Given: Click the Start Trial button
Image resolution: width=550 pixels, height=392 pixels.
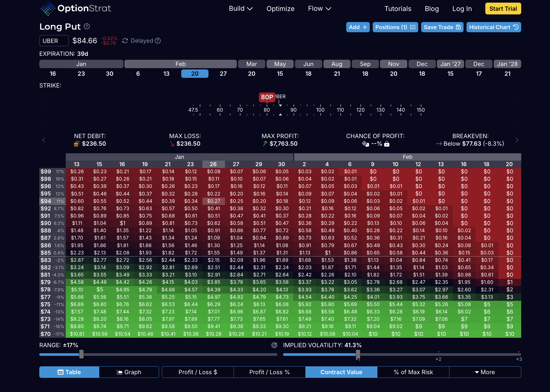Looking at the screenshot, I should click(x=503, y=9).
